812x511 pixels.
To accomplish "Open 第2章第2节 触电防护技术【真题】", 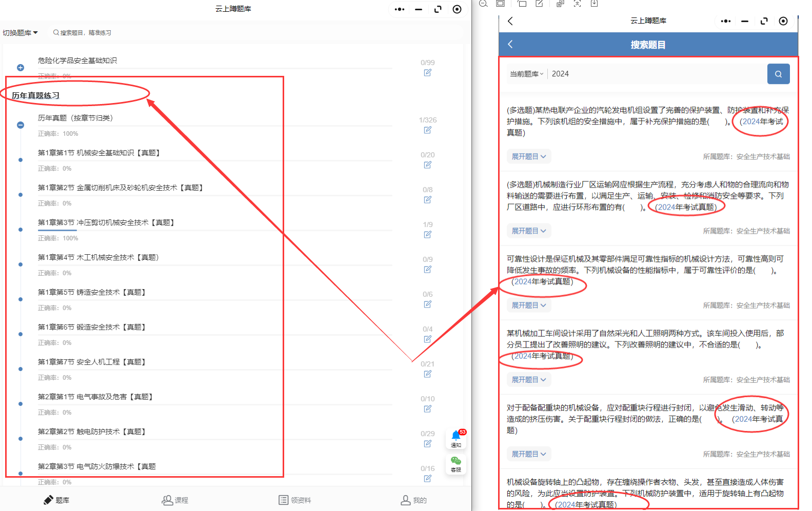I will pyautogui.click(x=92, y=432).
